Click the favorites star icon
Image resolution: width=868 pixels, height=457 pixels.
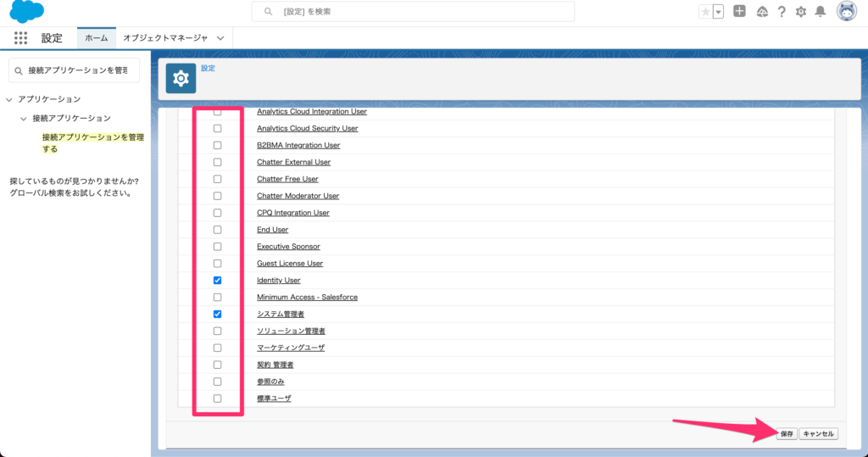click(705, 12)
